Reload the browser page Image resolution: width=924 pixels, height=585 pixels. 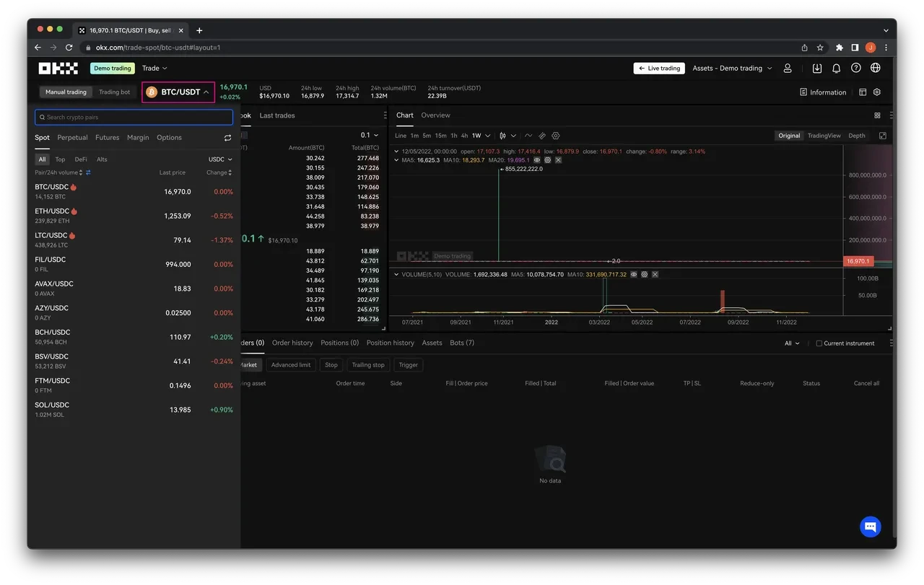(69, 48)
